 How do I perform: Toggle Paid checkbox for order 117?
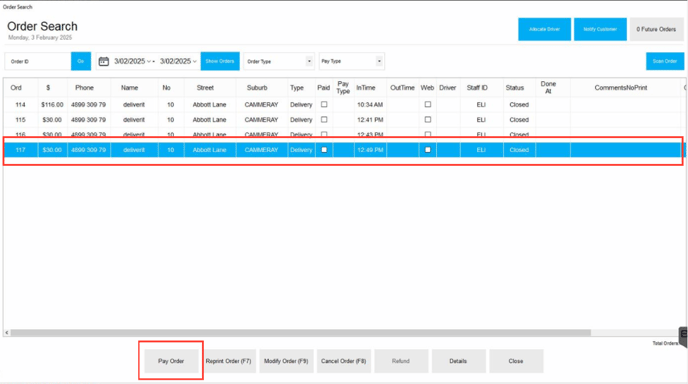(x=324, y=150)
